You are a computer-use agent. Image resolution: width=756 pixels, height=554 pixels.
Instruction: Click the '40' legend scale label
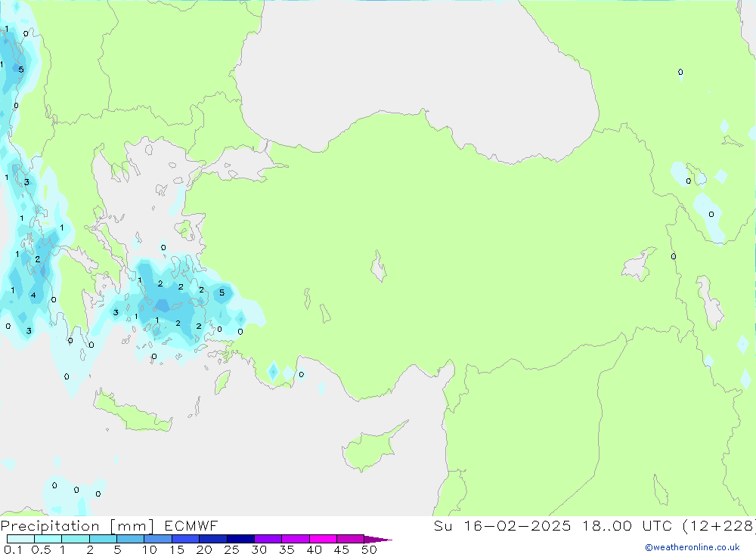pyautogui.click(x=314, y=549)
